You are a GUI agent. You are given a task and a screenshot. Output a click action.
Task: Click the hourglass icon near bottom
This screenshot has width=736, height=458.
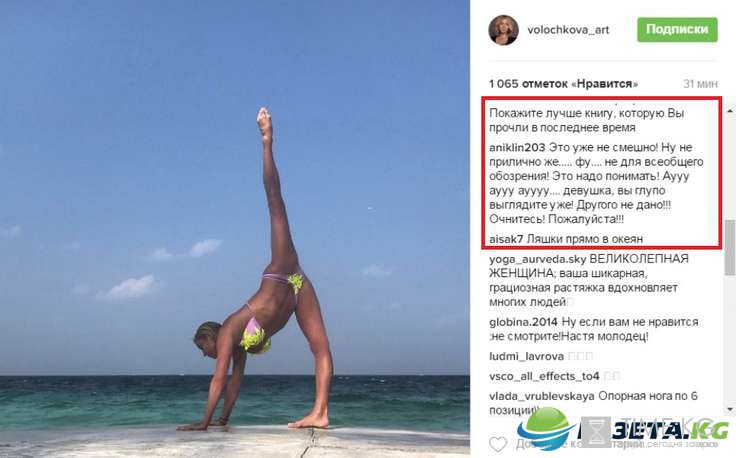[x=596, y=432]
